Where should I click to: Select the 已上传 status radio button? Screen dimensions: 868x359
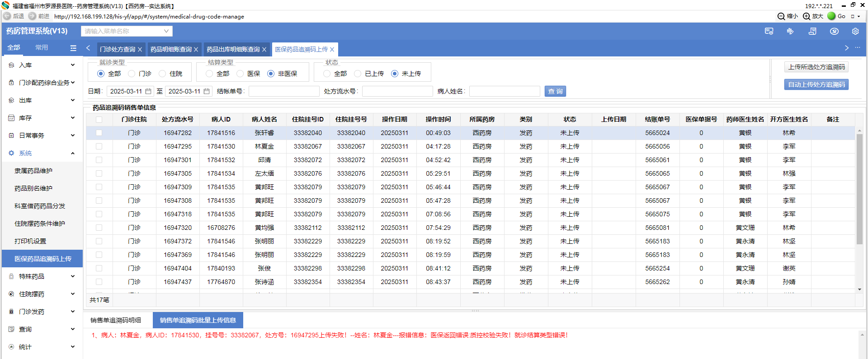[x=358, y=74]
